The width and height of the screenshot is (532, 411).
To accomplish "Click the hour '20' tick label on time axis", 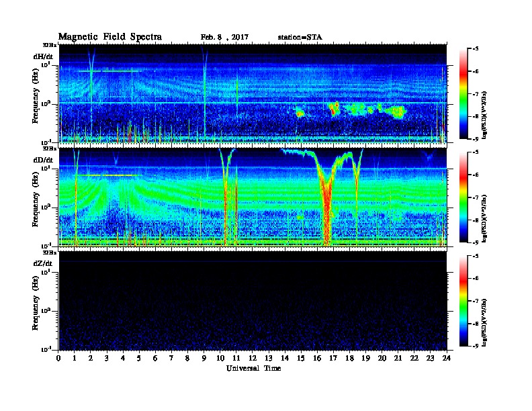I will tap(382, 358).
